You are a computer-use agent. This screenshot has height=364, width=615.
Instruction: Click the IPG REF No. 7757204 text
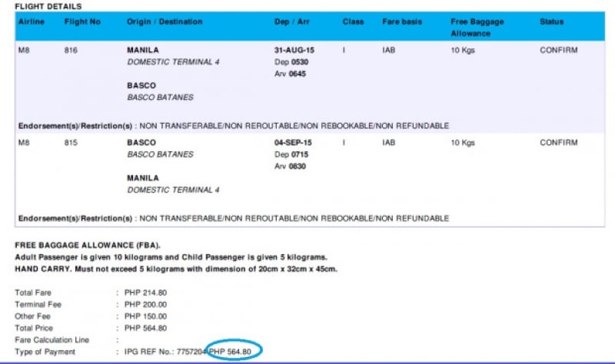pos(165,352)
